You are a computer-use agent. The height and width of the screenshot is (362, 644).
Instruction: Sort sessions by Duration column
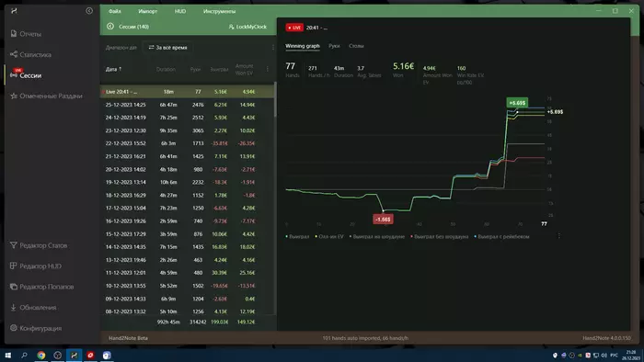(x=166, y=69)
